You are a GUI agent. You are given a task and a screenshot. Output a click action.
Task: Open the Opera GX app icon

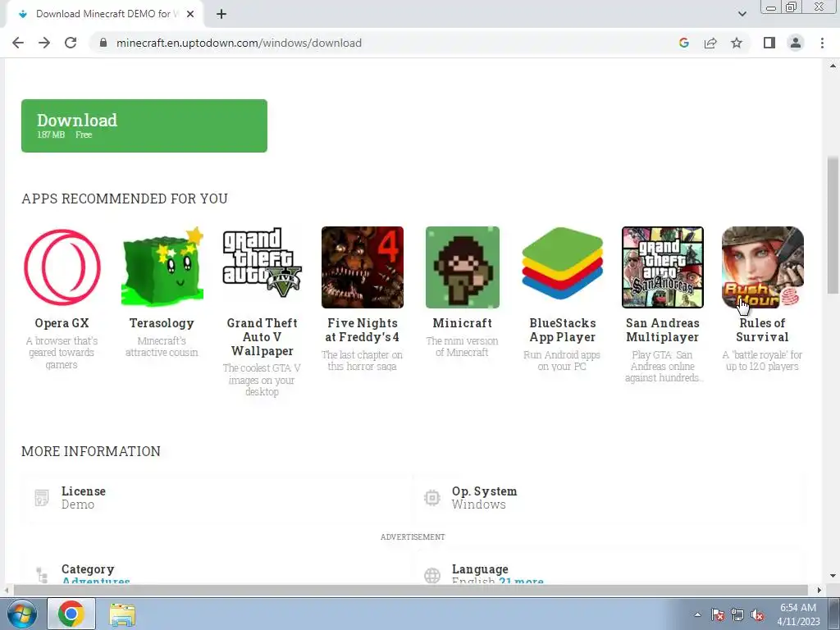[x=62, y=267]
